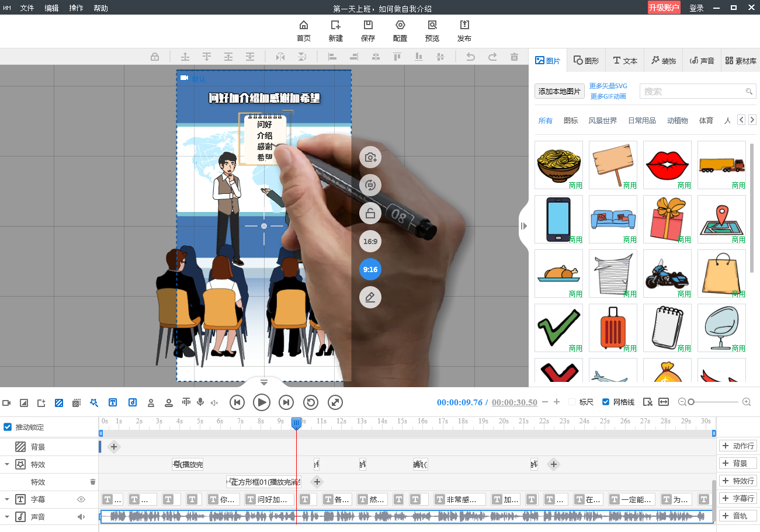The height and width of the screenshot is (532, 760).
Task: Click the music note icon in timeline toolbar
Action: [x=133, y=402]
